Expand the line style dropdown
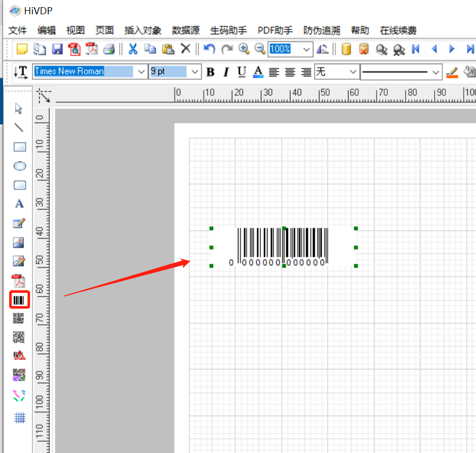Viewport: 476px width, 453px height. [436, 72]
